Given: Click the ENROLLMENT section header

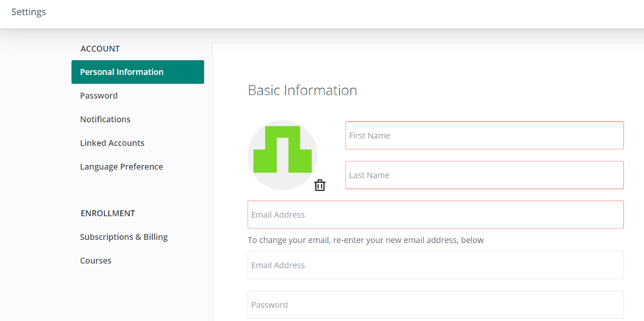Looking at the screenshot, I should click(x=107, y=213).
